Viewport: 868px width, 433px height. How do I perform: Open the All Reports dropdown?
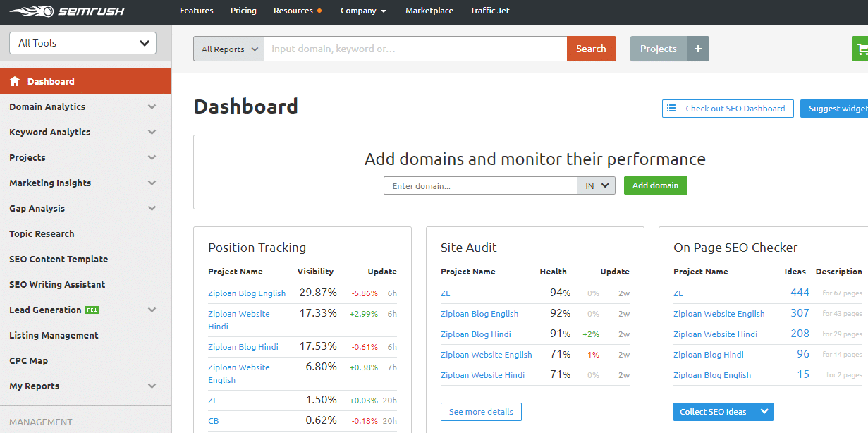pos(228,49)
